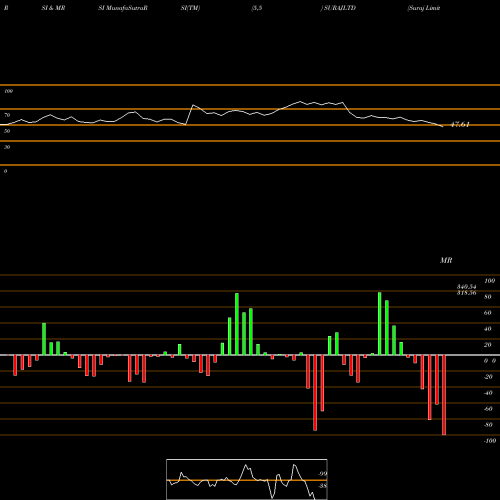Click the SURAJLTD symbol text in the header
Viewport: 500px width, 500px height.
(339, 8)
